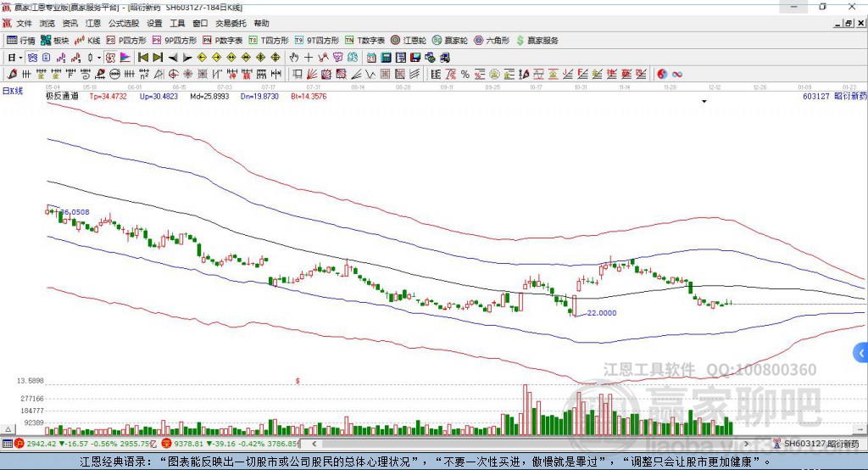
Task: Jump to first bar icon
Action: point(142,58)
